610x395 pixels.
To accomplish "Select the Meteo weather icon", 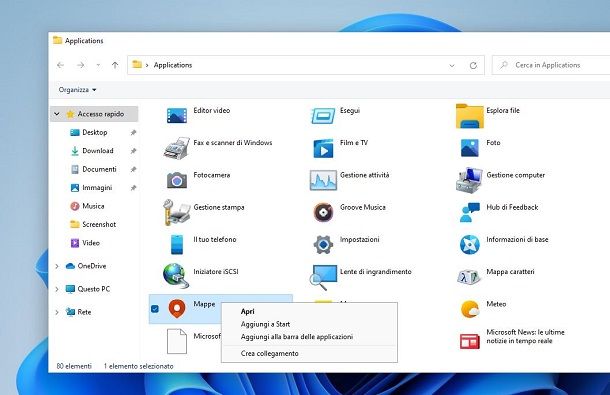I will pos(470,309).
